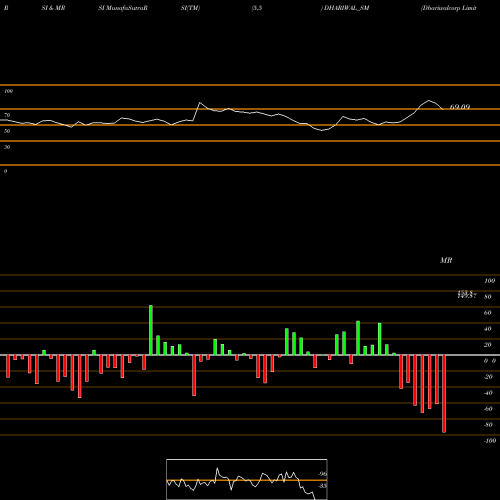Click the "100" label on the left RSI axis

click(x=8, y=91)
